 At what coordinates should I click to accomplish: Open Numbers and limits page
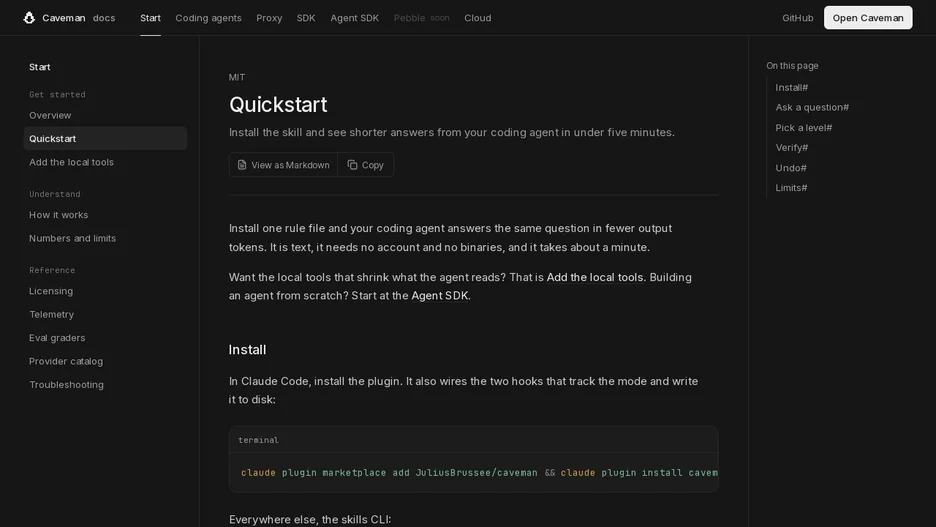coord(72,238)
